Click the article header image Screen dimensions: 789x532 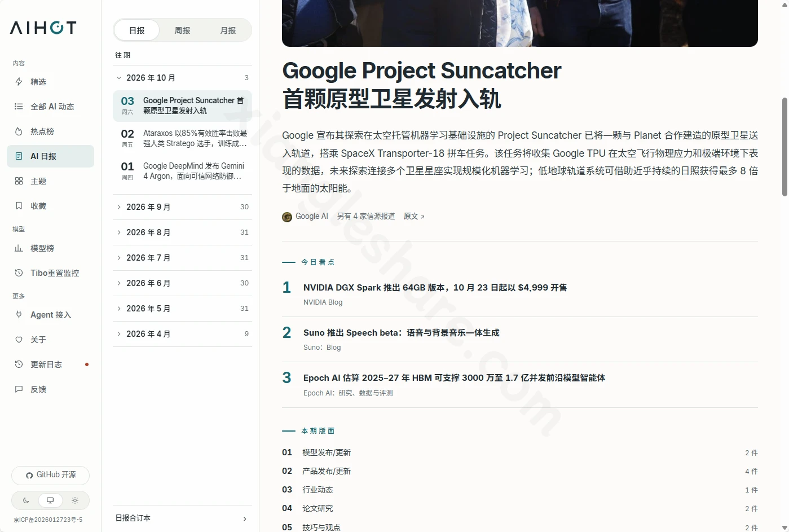[520, 23]
